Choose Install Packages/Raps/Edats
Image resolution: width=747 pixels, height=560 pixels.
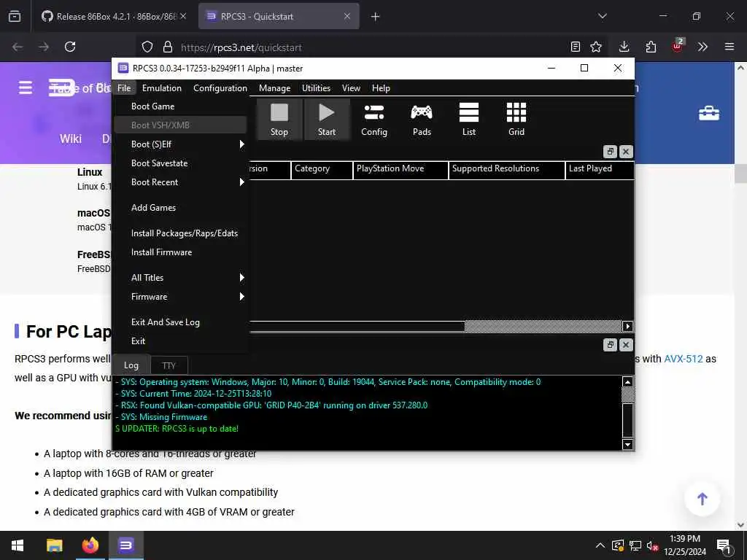tap(180, 233)
